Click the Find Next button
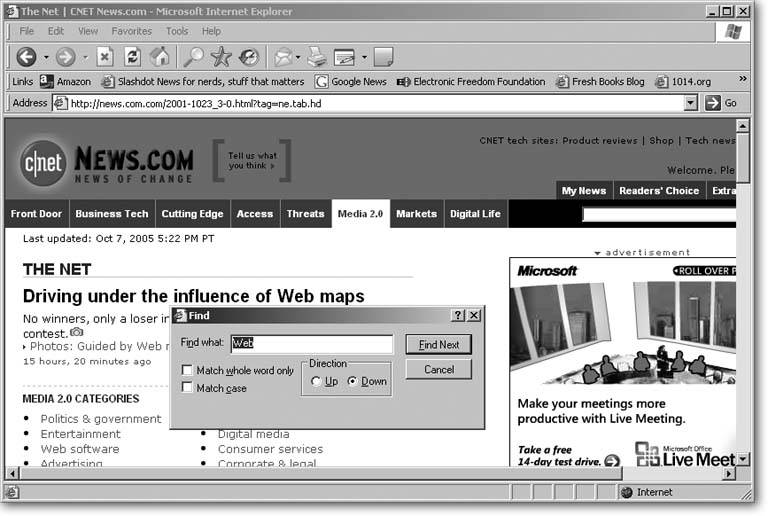 (439, 345)
